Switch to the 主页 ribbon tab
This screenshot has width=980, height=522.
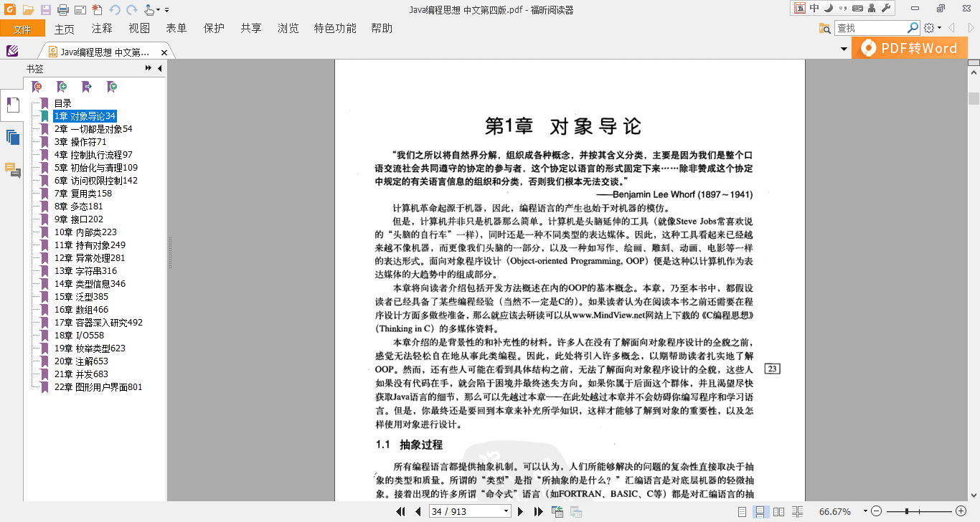(x=65, y=29)
